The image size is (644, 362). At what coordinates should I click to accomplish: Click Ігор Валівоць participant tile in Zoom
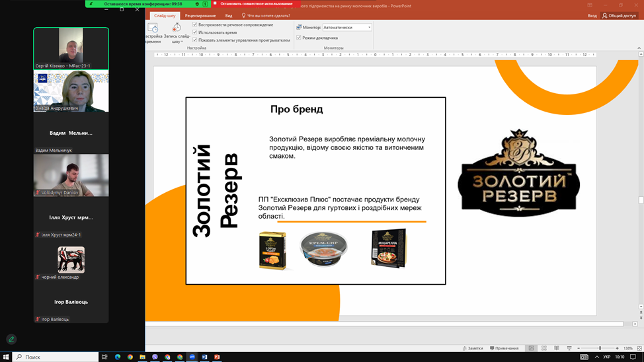71,302
